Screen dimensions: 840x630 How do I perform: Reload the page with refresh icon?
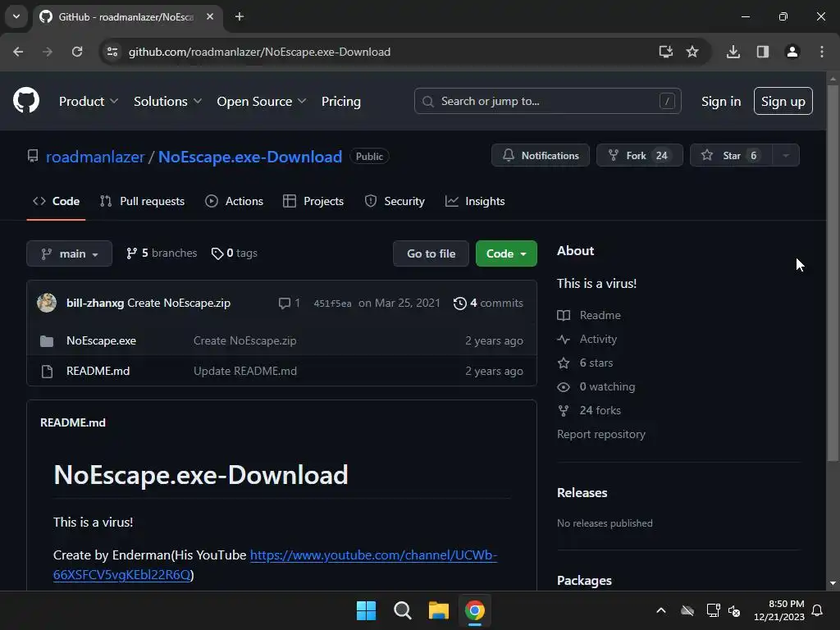[x=77, y=52]
